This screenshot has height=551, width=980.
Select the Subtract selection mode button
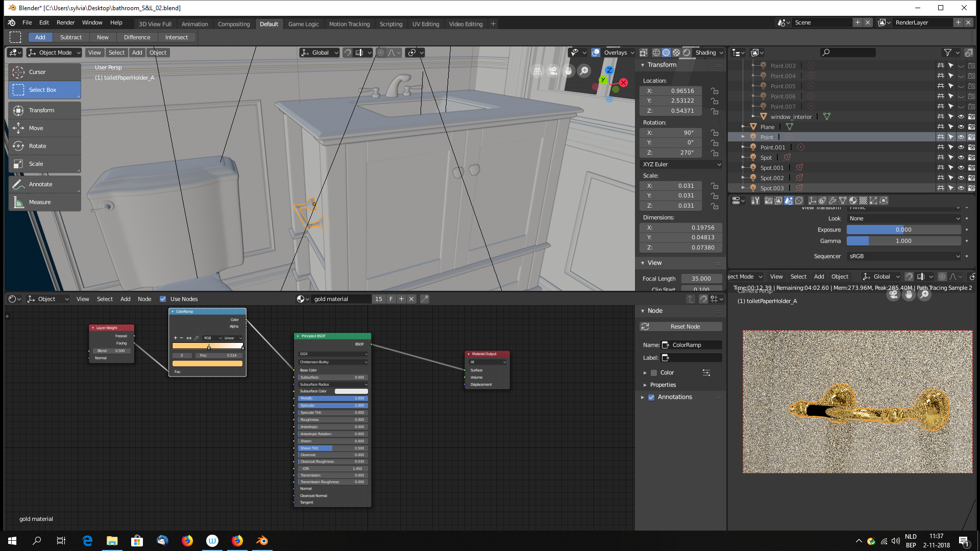point(70,37)
